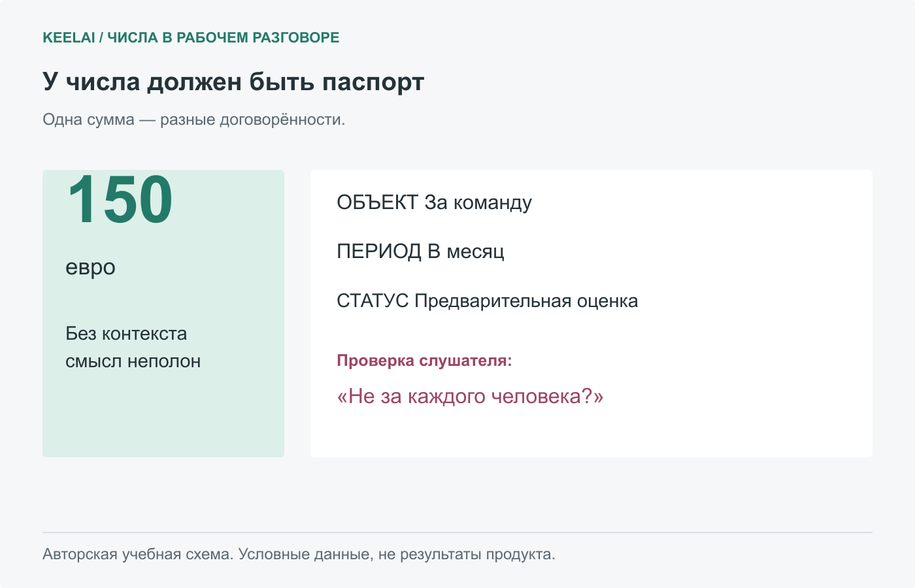915x588 pixels.
Task: Click the line "ПЕРИОД В месяц"
Action: pos(420,252)
